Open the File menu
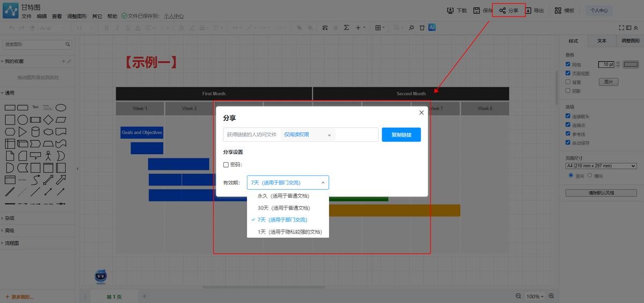644x303 pixels. pyautogui.click(x=26, y=16)
